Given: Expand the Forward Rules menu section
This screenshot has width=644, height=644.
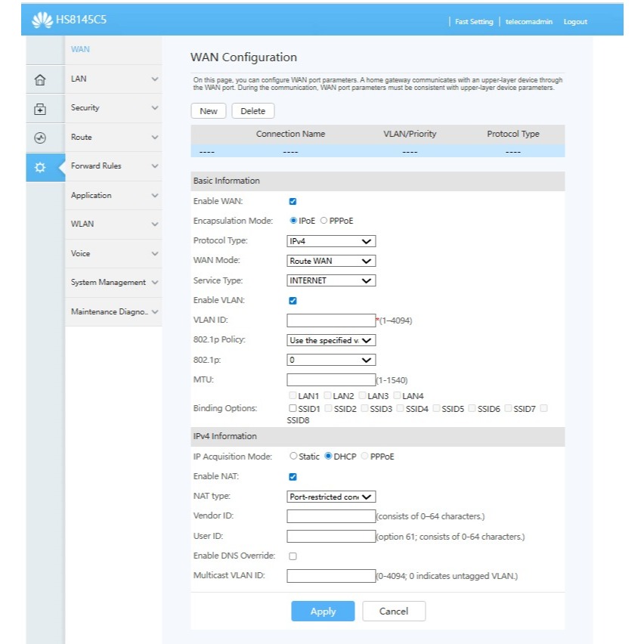Looking at the screenshot, I should tap(113, 166).
